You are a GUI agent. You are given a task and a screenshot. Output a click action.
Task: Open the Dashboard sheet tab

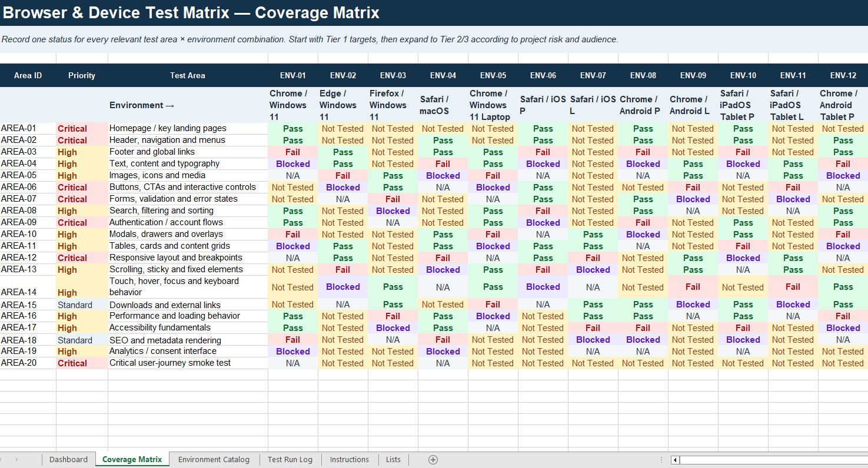(69, 460)
